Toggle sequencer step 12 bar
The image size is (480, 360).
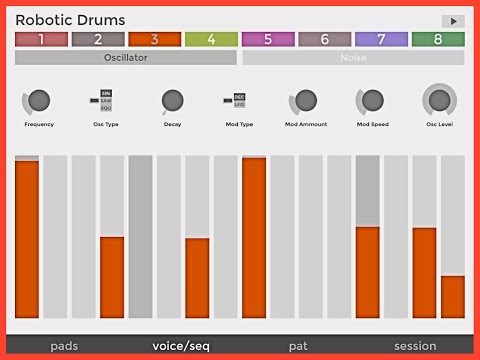(339, 236)
